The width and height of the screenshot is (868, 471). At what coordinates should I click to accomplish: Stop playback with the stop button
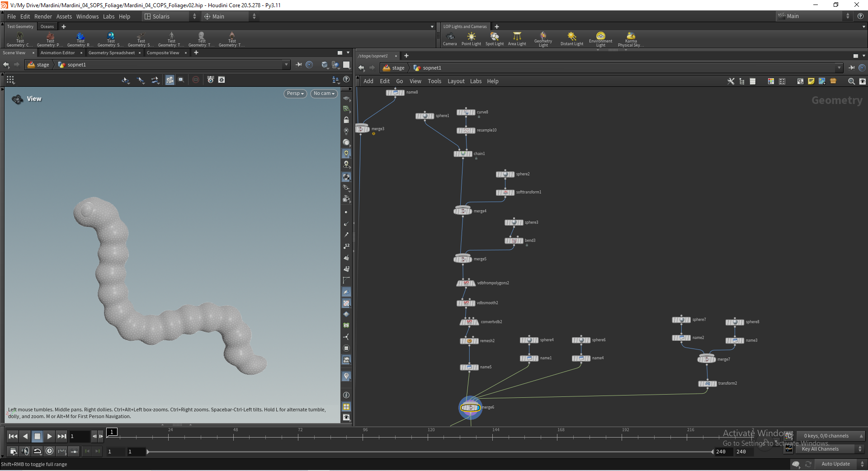point(38,436)
